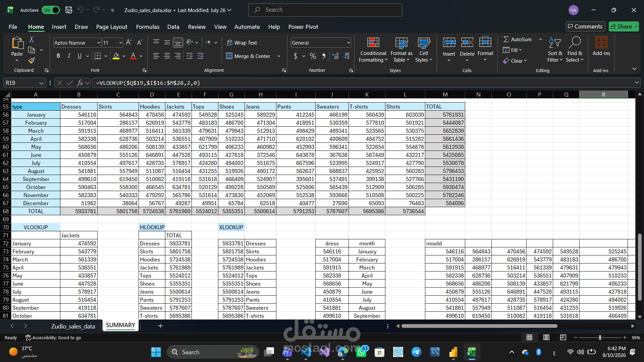Open WhatsApp from the taskbar

coord(361,352)
